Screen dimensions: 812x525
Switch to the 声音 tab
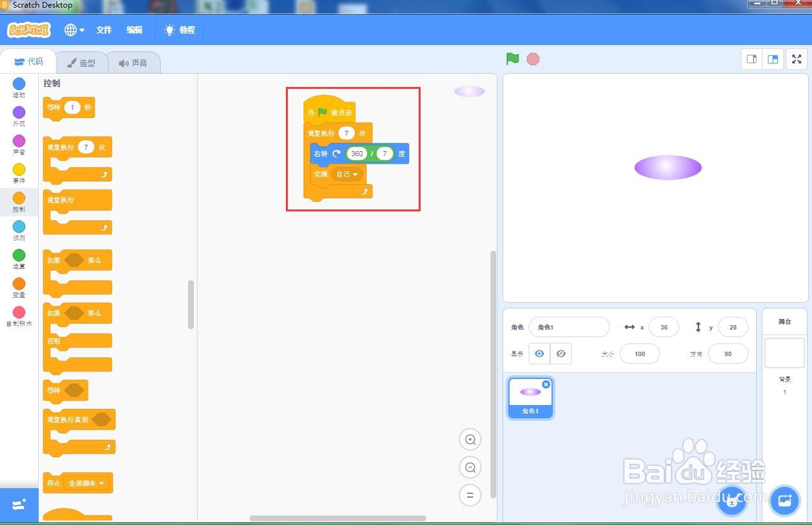[133, 63]
